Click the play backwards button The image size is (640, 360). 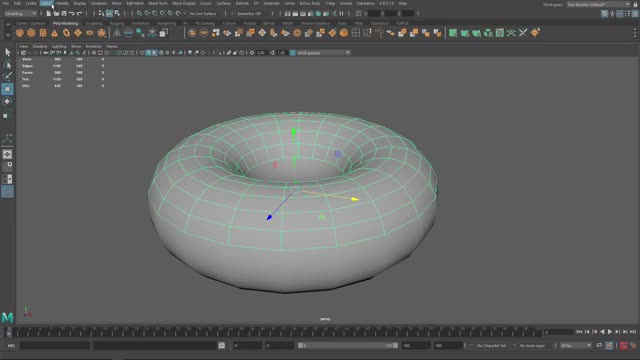coord(602,332)
